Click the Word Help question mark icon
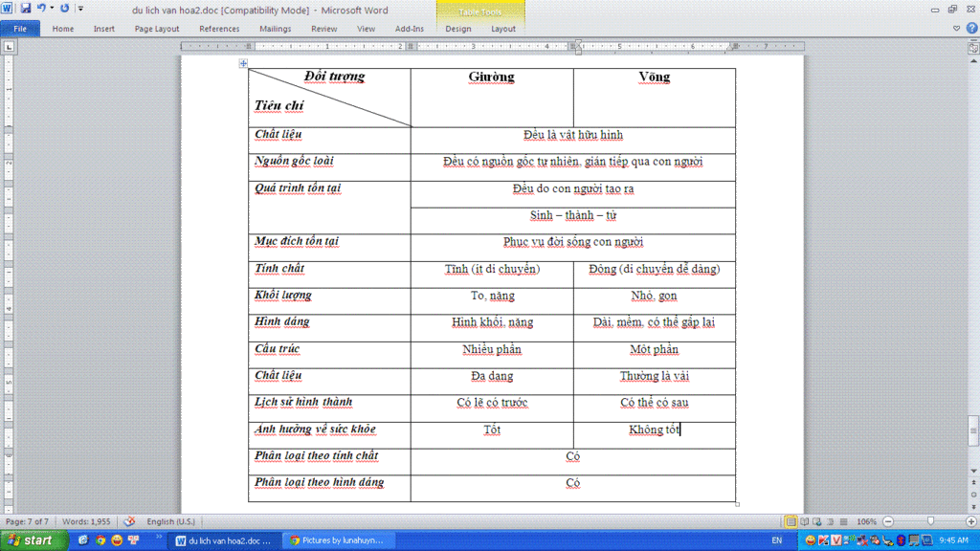980x551 pixels. (x=971, y=29)
